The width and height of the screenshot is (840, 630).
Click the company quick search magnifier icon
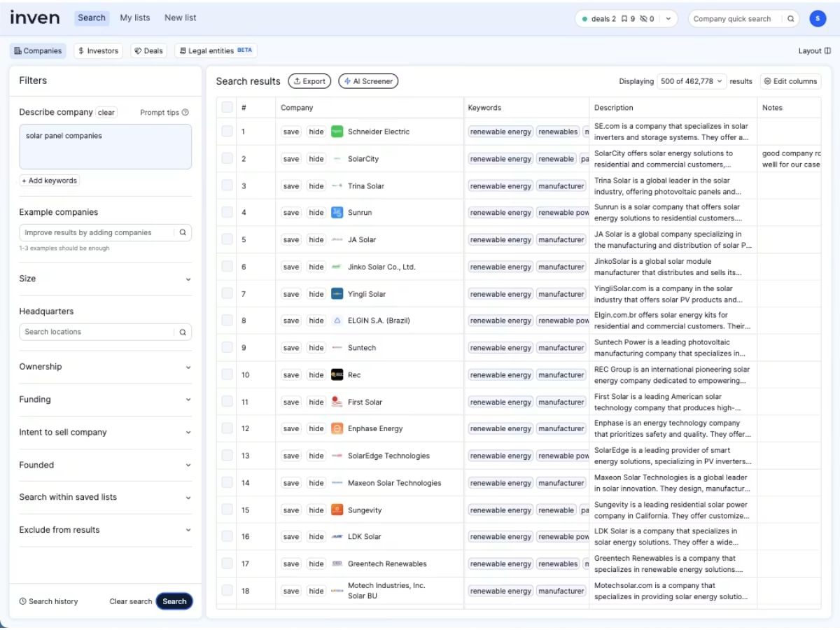click(x=791, y=19)
